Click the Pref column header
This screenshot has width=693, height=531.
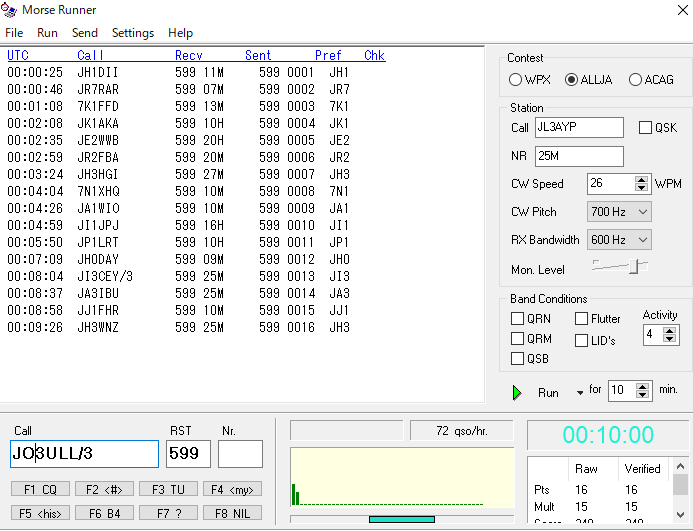[x=328, y=55]
